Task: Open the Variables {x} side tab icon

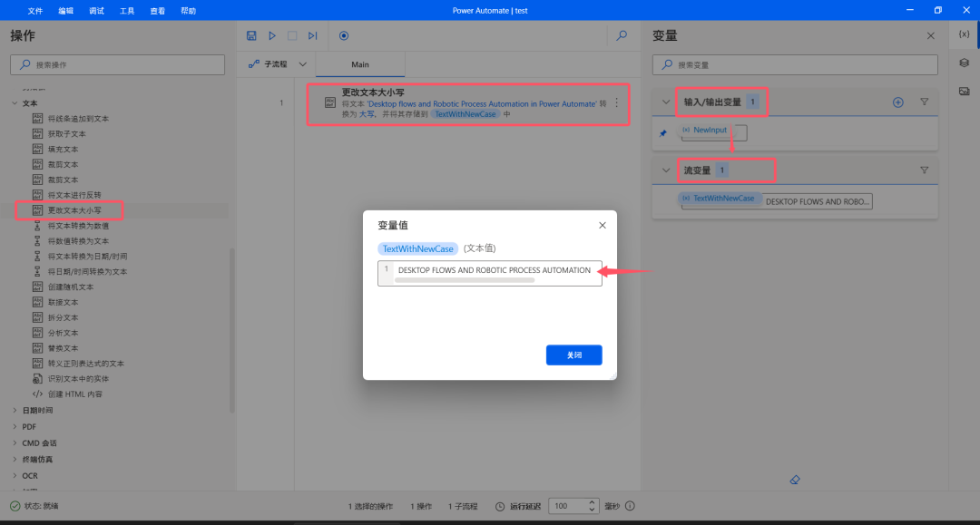Action: [x=965, y=34]
